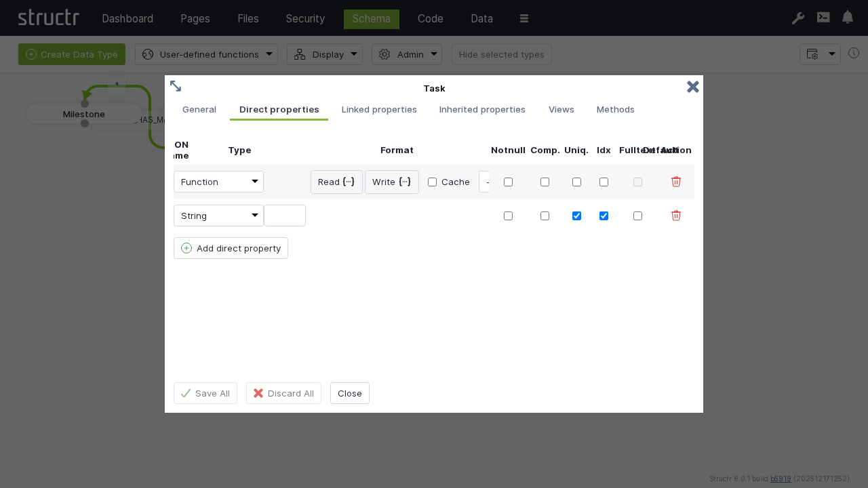This screenshot has height=488, width=868.
Task: Uncheck Uniq. on the String property row
Action: (576, 216)
